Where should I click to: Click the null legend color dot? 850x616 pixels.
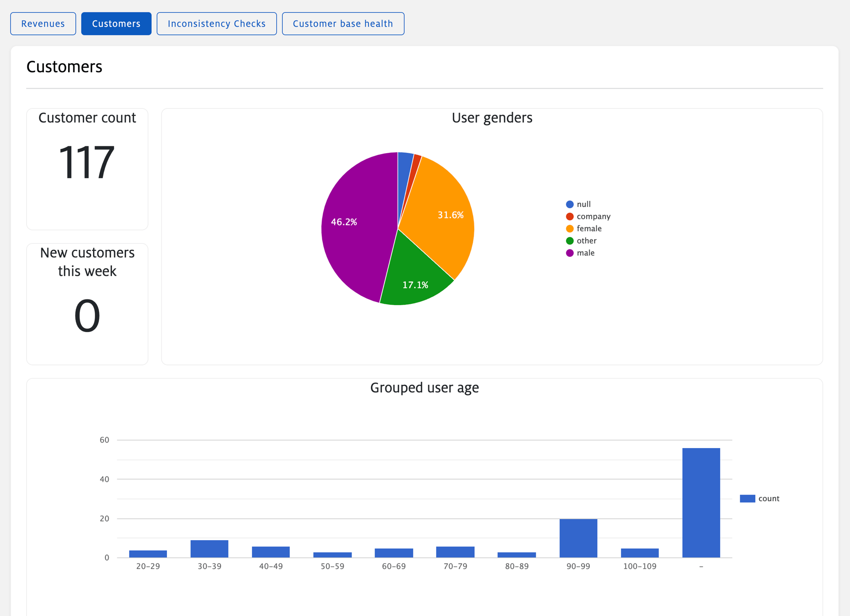coord(570,204)
